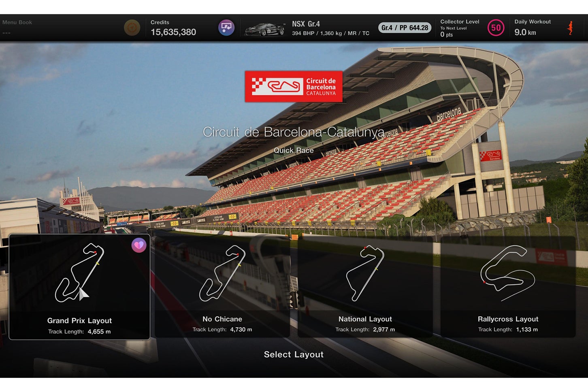Click the Daily Workout 9.0 km value

[x=525, y=32]
